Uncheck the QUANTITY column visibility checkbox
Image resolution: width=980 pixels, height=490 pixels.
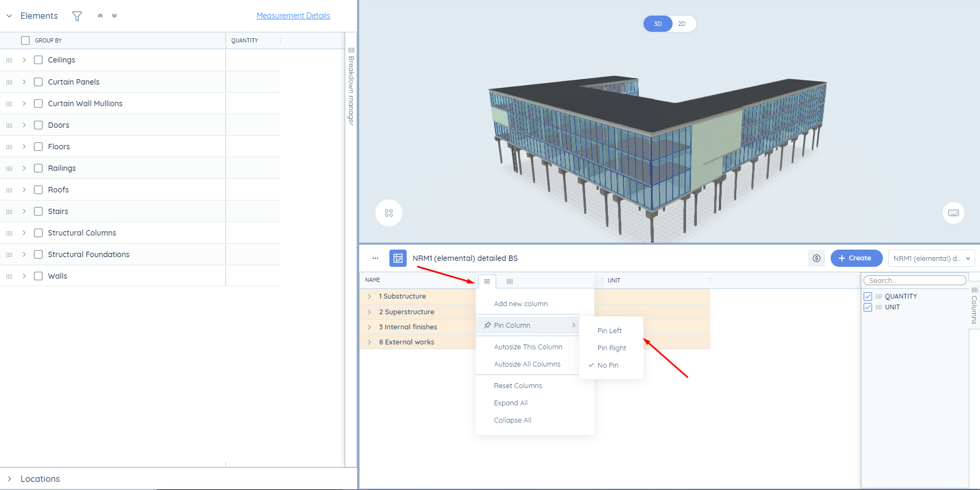(868, 296)
